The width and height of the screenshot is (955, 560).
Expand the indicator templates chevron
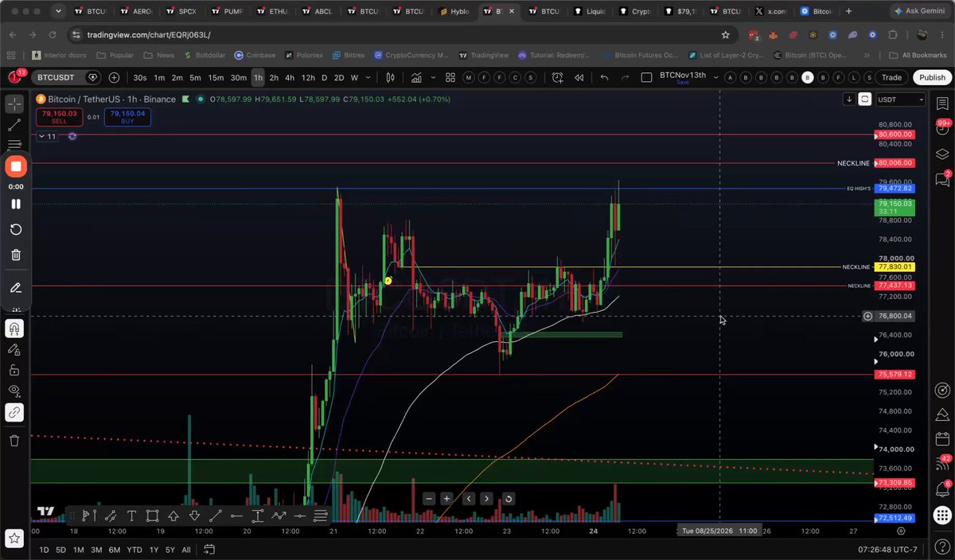pos(432,77)
